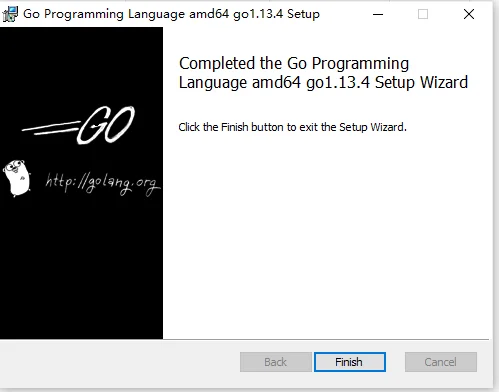Click 'go1.13.4' version text in title bar
This screenshot has width=499, height=392.
tap(258, 14)
